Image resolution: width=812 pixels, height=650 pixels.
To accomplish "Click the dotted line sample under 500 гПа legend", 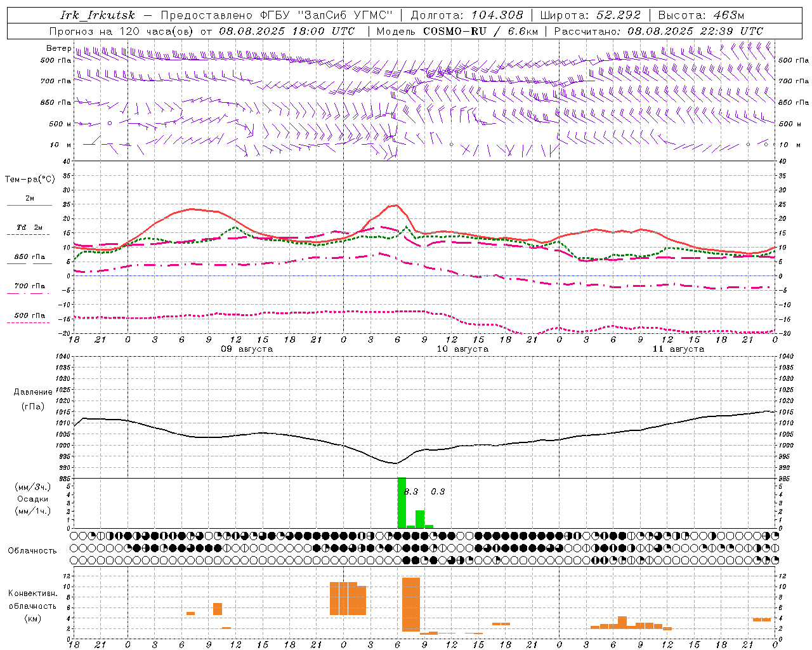I will click(29, 322).
